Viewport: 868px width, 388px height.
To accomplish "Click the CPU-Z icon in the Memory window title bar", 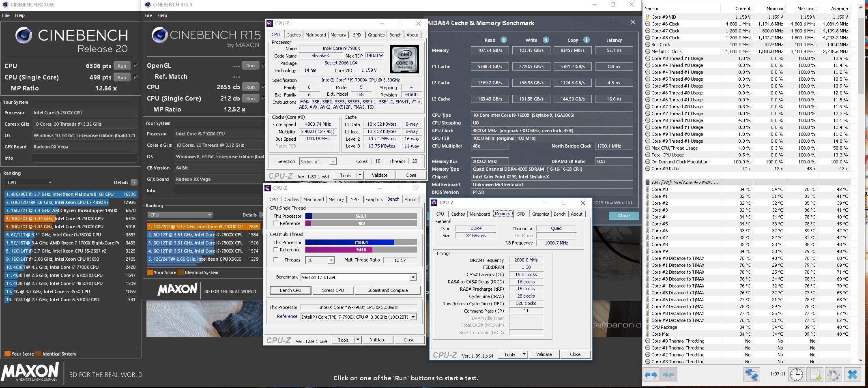I will coord(434,203).
